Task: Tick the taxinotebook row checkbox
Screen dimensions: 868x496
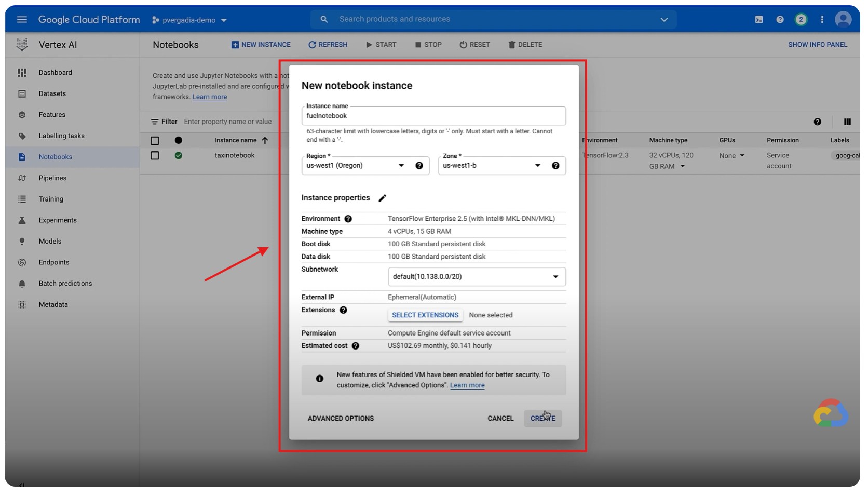Action: [x=155, y=156]
